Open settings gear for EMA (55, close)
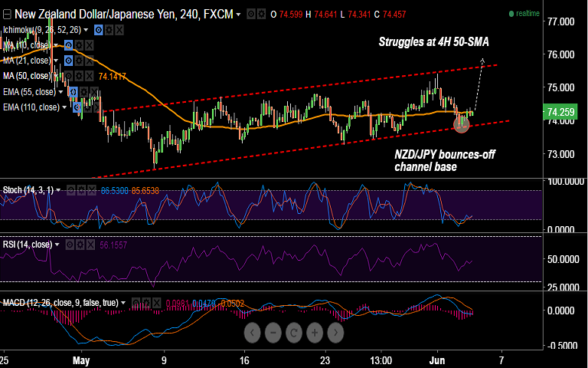 click(83, 92)
